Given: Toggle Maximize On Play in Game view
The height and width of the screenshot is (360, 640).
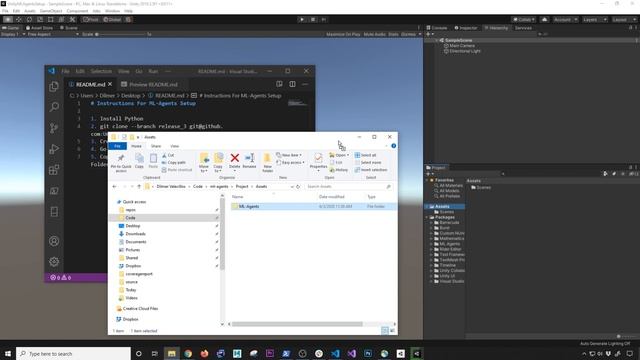Looking at the screenshot, I should tap(343, 34).
